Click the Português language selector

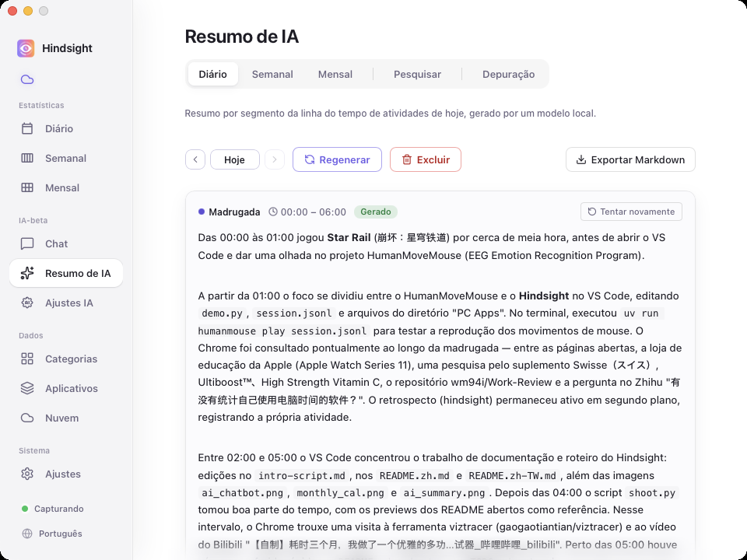pos(52,534)
